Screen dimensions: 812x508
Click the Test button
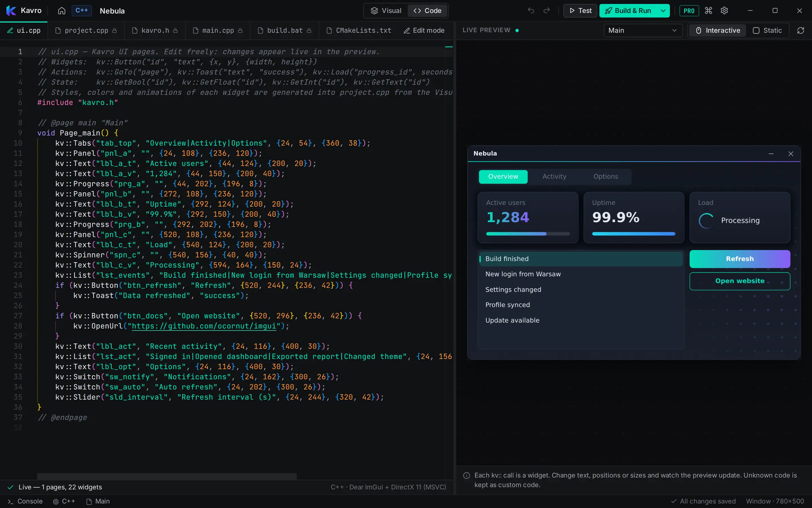point(580,11)
